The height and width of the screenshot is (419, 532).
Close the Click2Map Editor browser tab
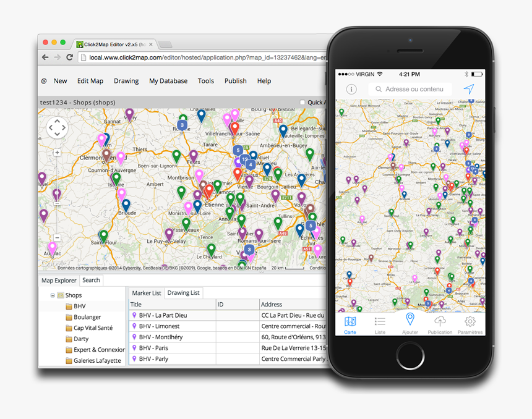pyautogui.click(x=151, y=44)
